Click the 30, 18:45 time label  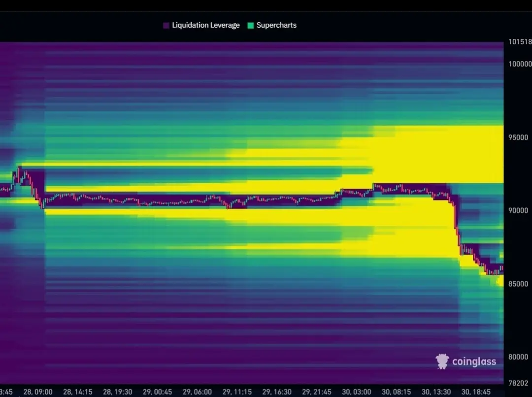coord(476,392)
